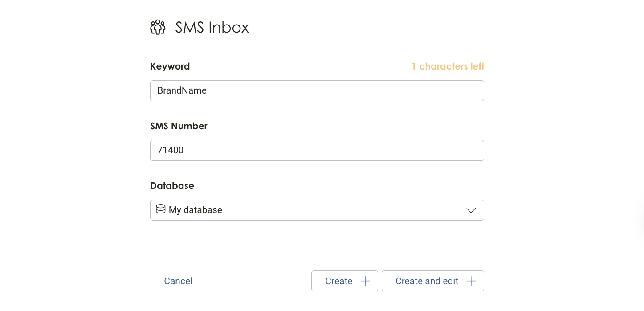Image resolution: width=644 pixels, height=311 pixels.
Task: Click the Keyword field label
Action: [170, 66]
